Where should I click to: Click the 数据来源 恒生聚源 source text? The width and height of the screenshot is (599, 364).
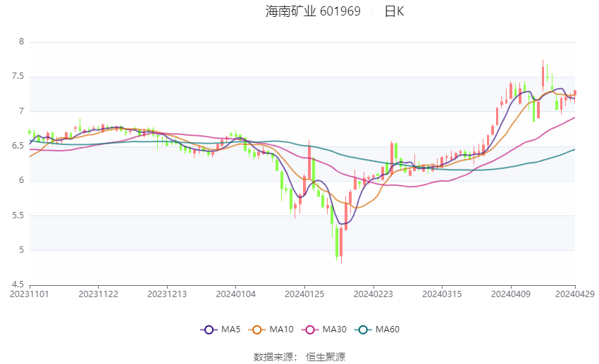(x=299, y=357)
